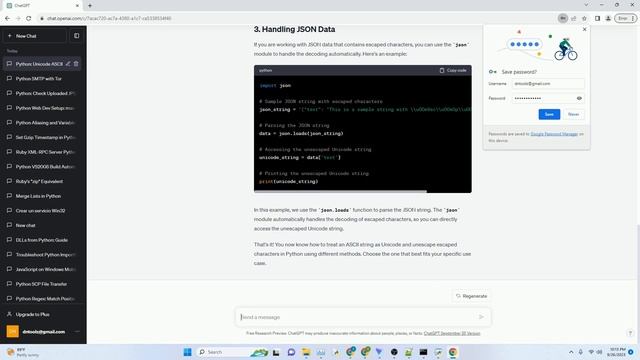Click the code block horizontal scrollbar
Viewport: 640px width, 360px height.
tap(340, 191)
